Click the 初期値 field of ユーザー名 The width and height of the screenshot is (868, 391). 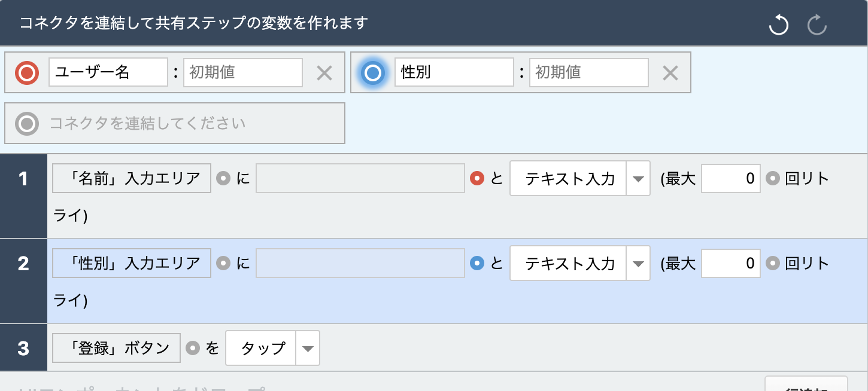tap(243, 72)
